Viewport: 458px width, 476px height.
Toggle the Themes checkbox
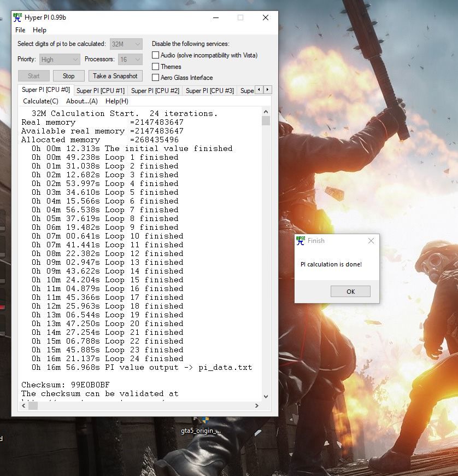[x=155, y=66]
